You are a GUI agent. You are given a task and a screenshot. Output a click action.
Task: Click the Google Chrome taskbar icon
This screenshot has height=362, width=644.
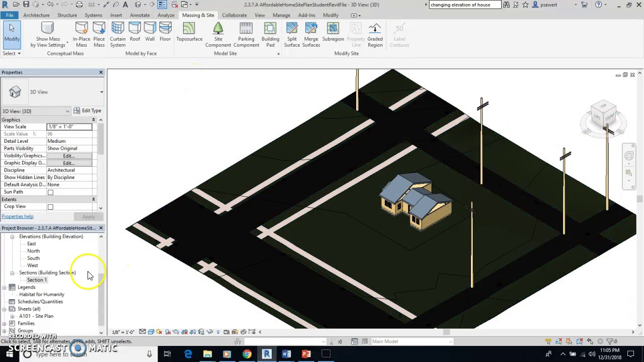[x=247, y=354]
